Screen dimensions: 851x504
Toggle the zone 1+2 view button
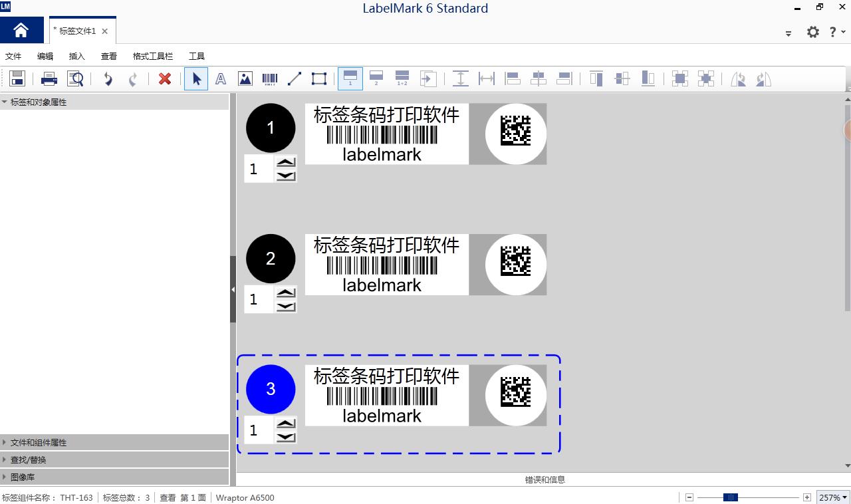[x=402, y=78]
